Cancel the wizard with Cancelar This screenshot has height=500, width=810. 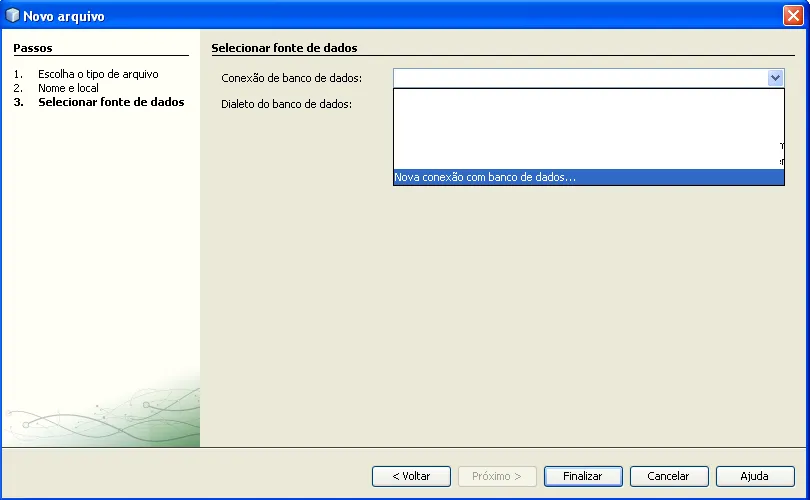point(668,476)
